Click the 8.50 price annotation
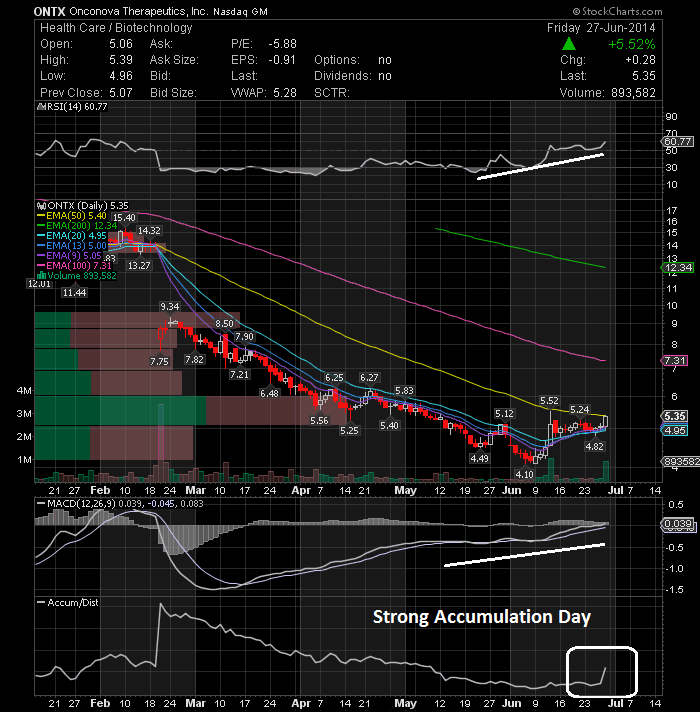The height and width of the screenshot is (712, 700). tap(224, 324)
